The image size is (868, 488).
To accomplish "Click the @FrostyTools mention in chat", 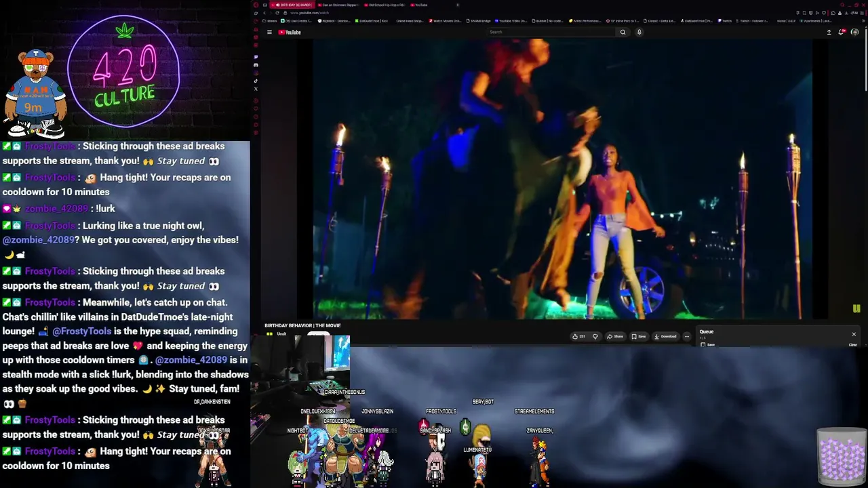I will point(81,331).
